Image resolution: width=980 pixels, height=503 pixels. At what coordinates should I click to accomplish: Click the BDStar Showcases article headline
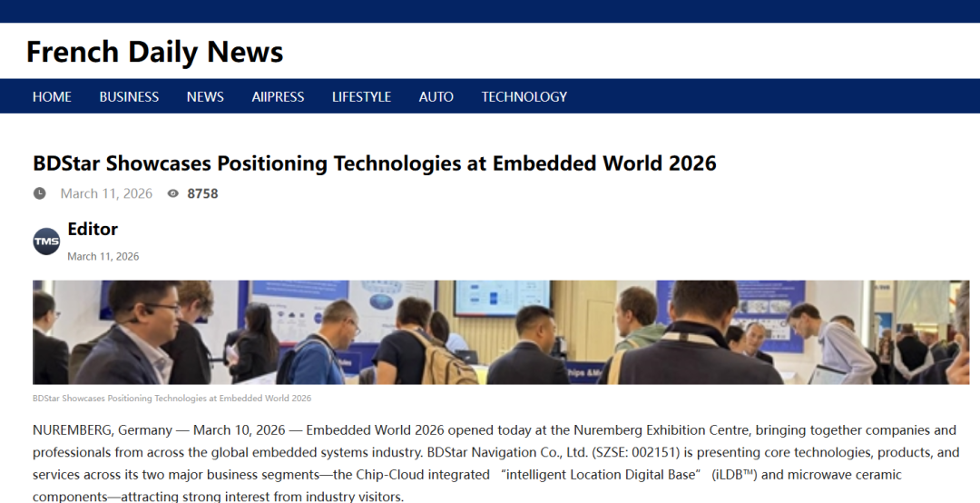pyautogui.click(x=374, y=163)
